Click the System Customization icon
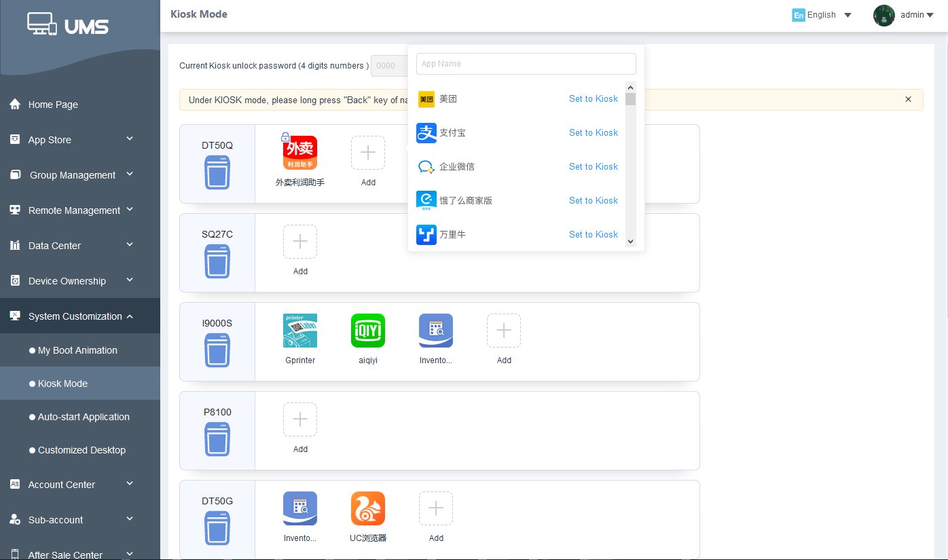 tap(15, 316)
